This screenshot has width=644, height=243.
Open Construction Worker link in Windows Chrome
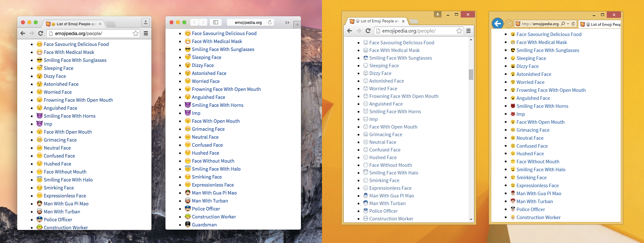(x=391, y=219)
